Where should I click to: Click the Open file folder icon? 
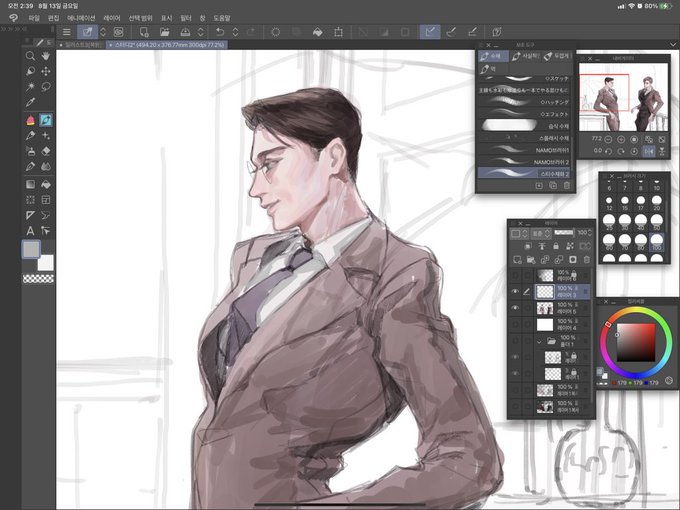[x=164, y=32]
